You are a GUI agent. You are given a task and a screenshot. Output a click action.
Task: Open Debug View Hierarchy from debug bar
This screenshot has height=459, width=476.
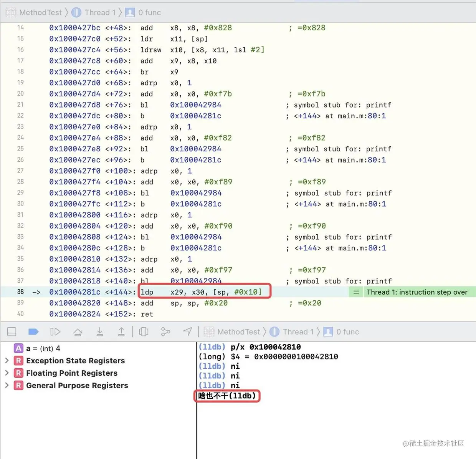144,332
